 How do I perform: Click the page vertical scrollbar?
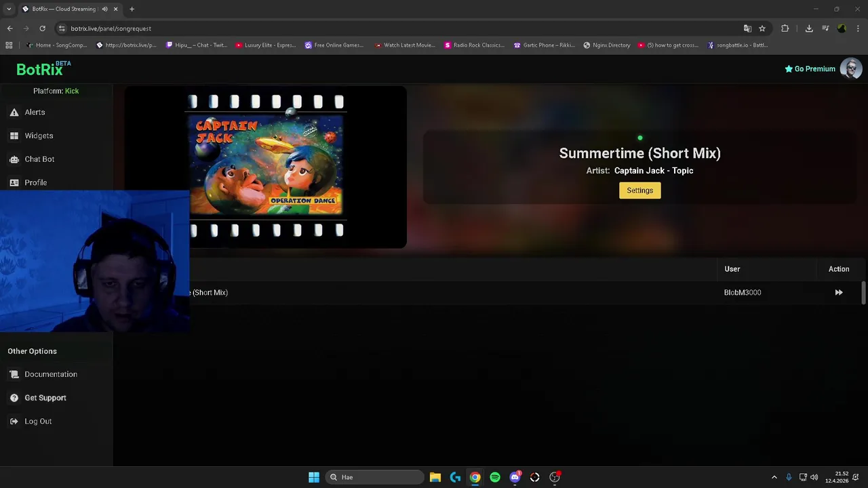click(863, 293)
